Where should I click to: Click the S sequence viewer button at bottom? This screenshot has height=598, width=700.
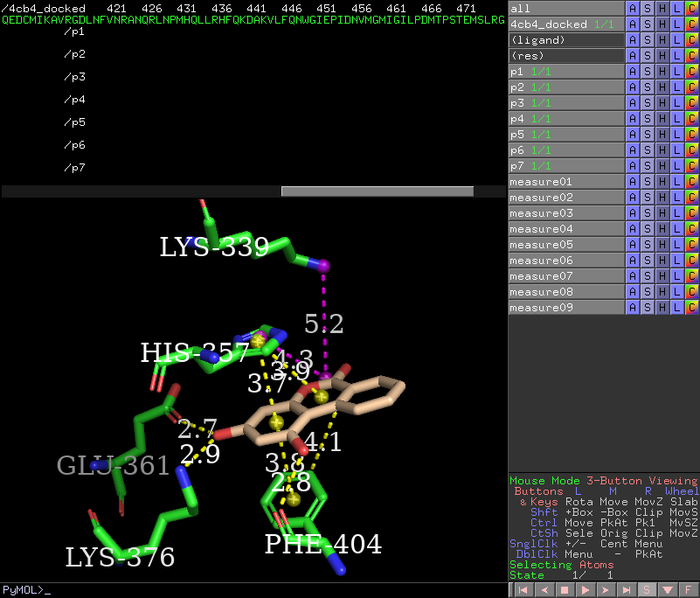[x=647, y=590]
